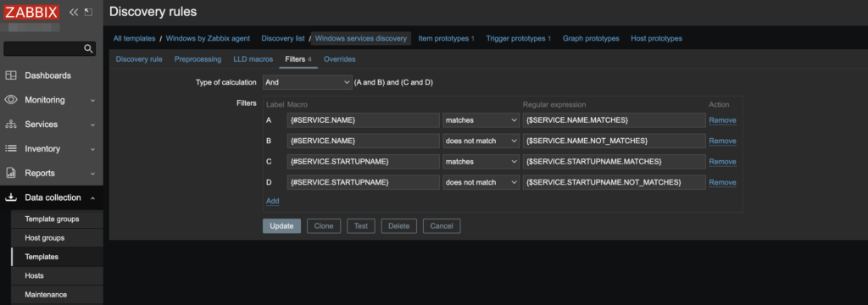Screen dimensions: 868x305
Task: Click the search magnifier icon
Action: pos(88,48)
